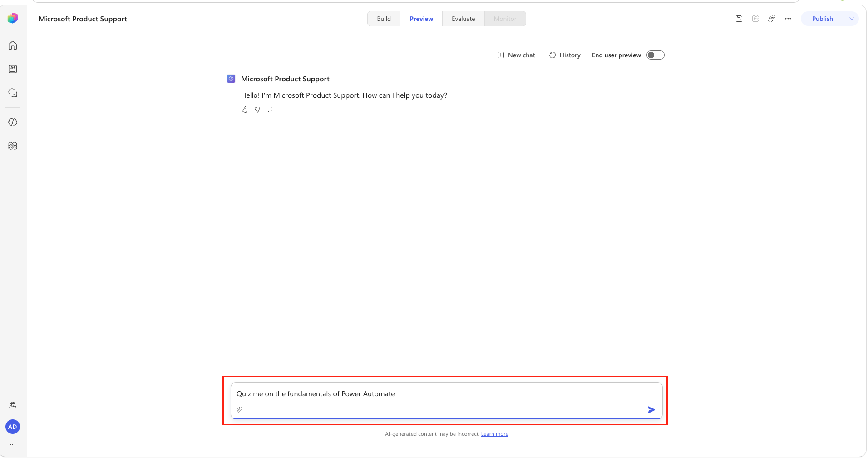Send the message with arrow icon
The image size is (868, 458).
coord(651,410)
